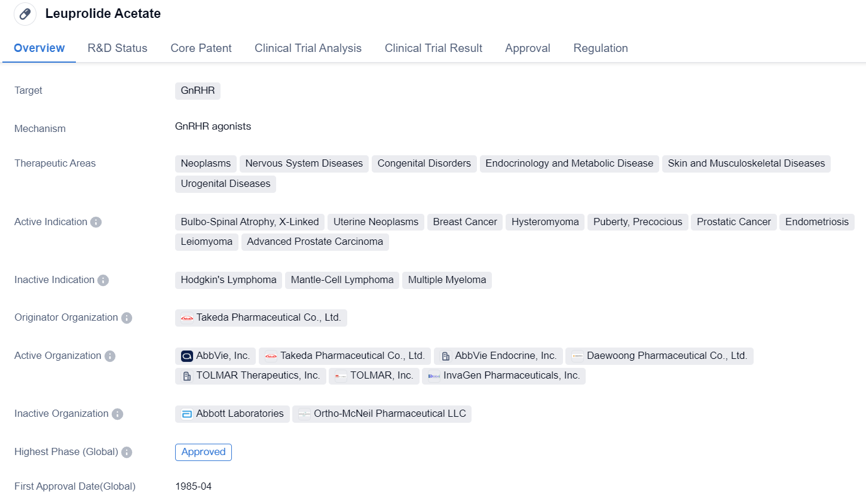
Task: Switch to the R&D Status tab
Action: pyautogui.click(x=117, y=48)
